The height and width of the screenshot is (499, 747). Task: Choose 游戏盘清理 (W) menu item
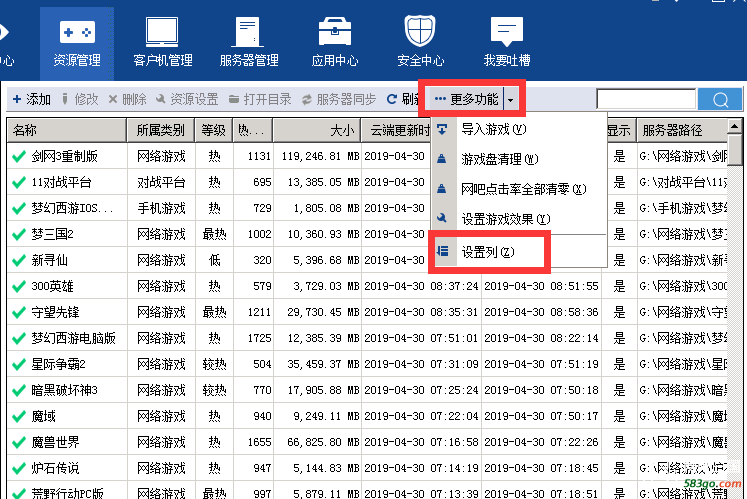pyautogui.click(x=518, y=159)
